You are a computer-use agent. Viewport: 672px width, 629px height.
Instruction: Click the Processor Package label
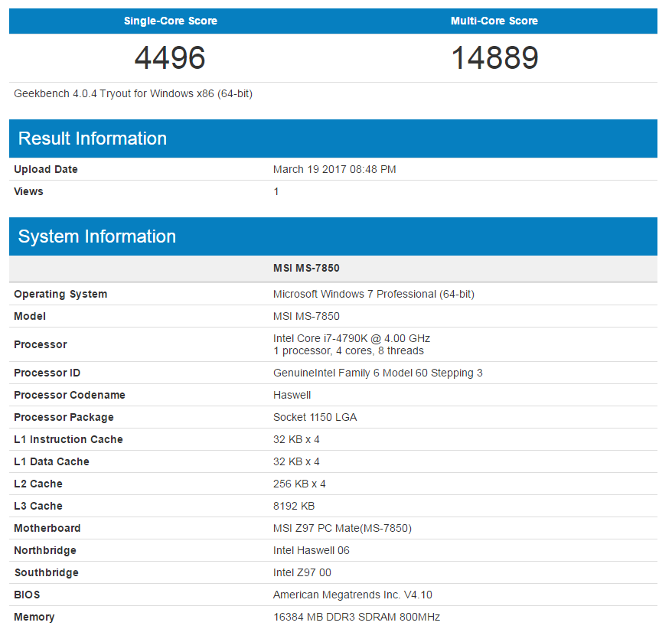pyautogui.click(x=64, y=417)
